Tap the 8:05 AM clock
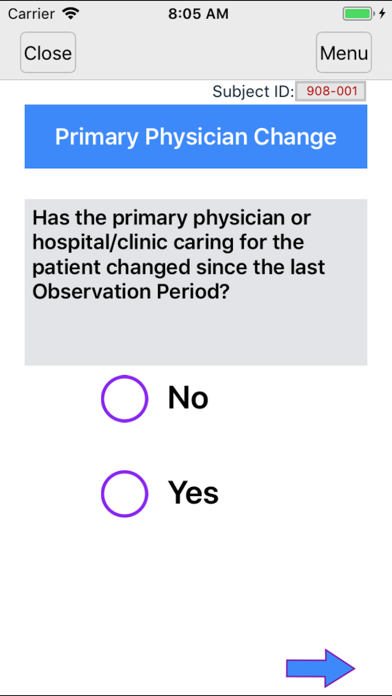The height and width of the screenshot is (696, 392). (x=198, y=14)
